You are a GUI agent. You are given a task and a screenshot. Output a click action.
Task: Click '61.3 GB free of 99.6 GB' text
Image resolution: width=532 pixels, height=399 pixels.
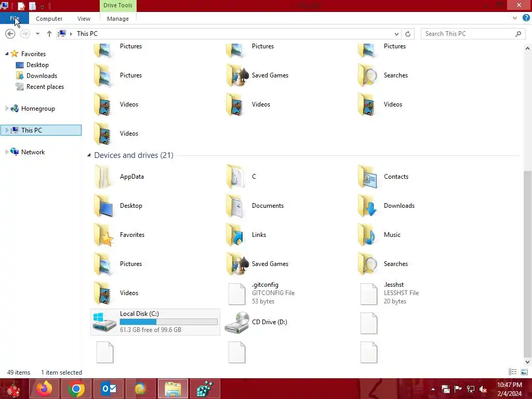pyautogui.click(x=151, y=330)
